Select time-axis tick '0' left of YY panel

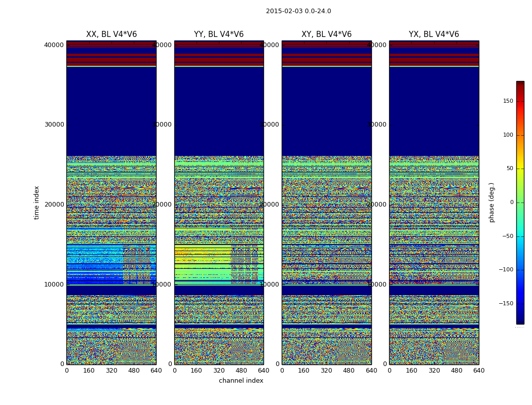point(170,364)
